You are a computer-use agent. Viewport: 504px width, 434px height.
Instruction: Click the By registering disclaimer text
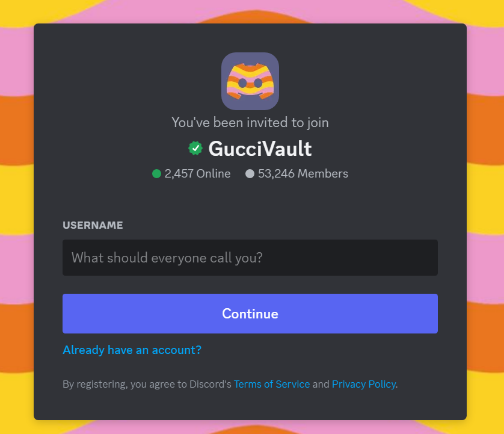(x=230, y=384)
